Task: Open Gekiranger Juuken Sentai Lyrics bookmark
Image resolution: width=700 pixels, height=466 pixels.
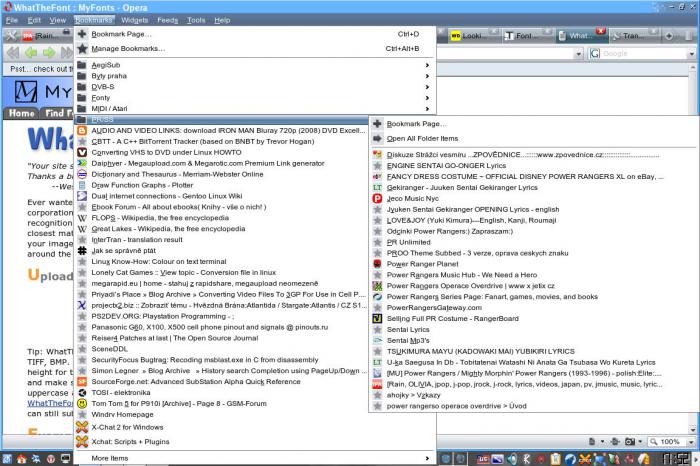Action: pos(533,187)
